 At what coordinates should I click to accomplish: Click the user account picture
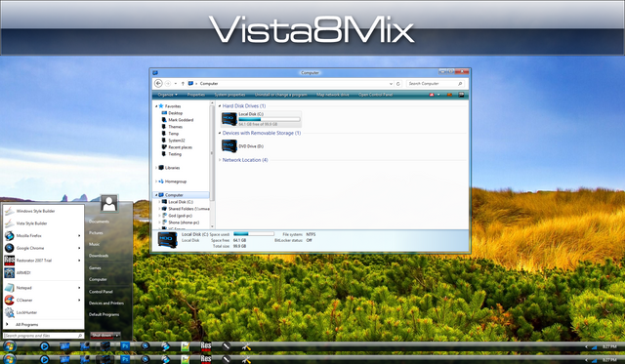coord(109,204)
